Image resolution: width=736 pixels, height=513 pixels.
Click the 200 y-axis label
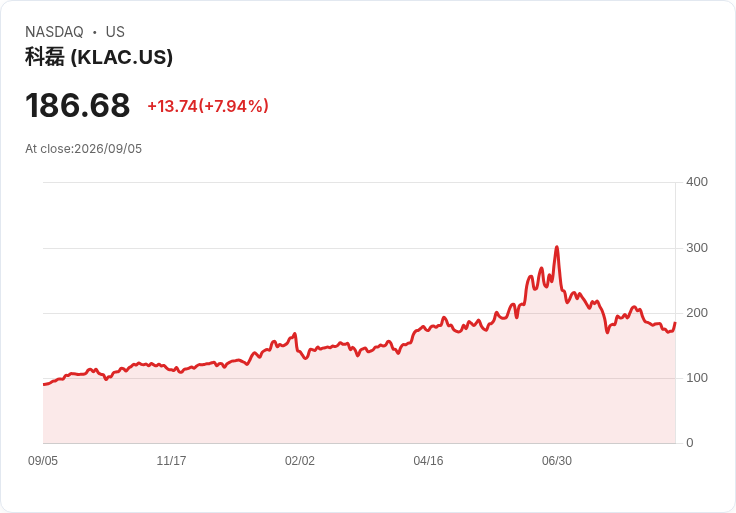[x=697, y=313]
